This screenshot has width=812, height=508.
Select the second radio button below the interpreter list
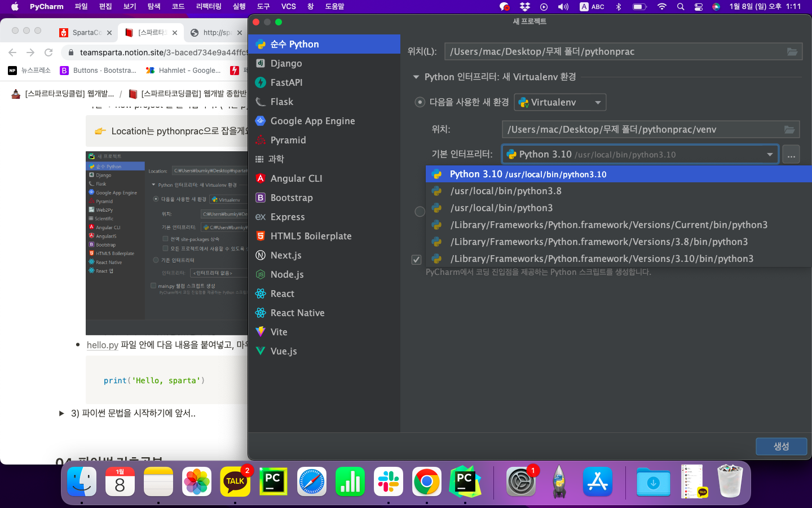click(420, 212)
